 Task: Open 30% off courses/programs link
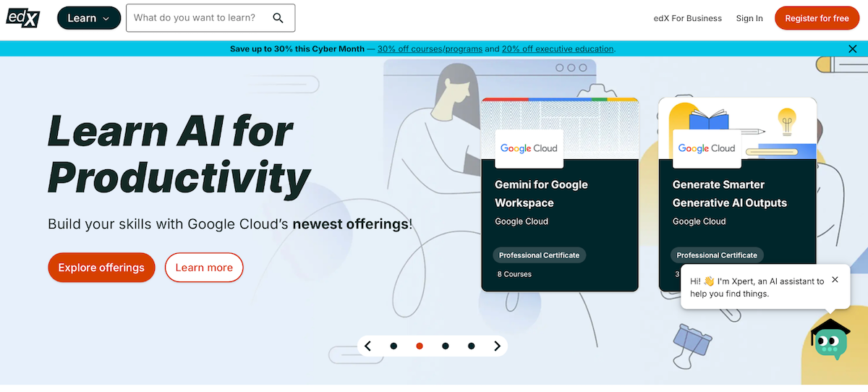click(430, 49)
